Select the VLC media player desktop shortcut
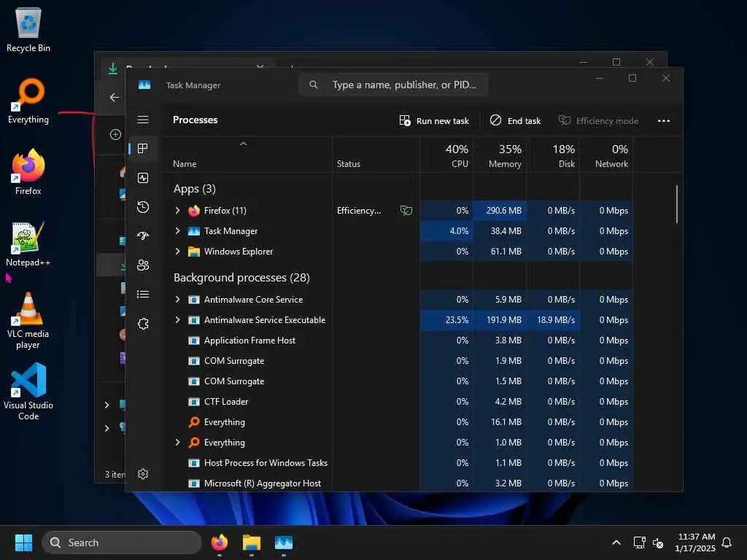This screenshot has width=747, height=560. 28,321
